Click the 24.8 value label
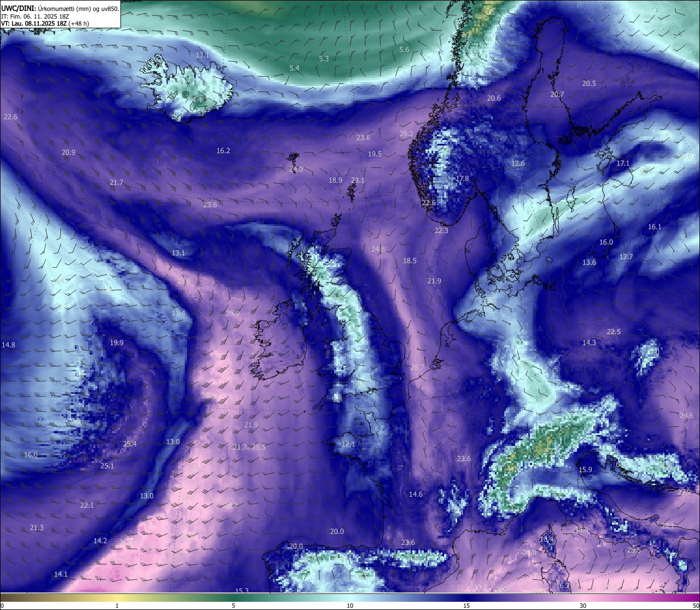The image size is (700, 610). pyautogui.click(x=378, y=249)
